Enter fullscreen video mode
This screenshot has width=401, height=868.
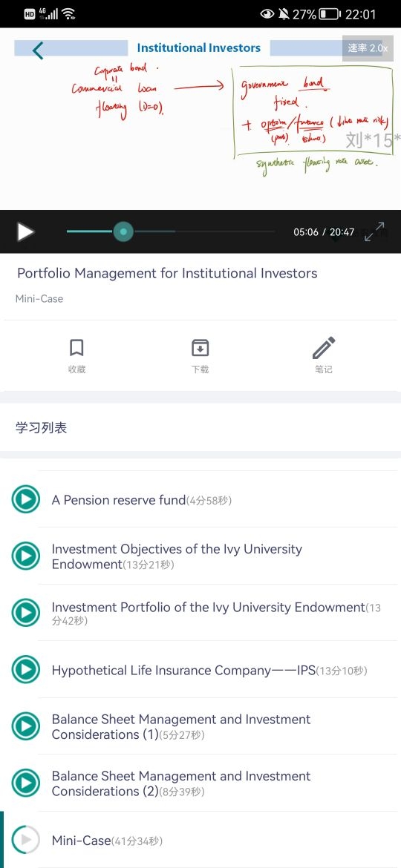click(x=375, y=231)
